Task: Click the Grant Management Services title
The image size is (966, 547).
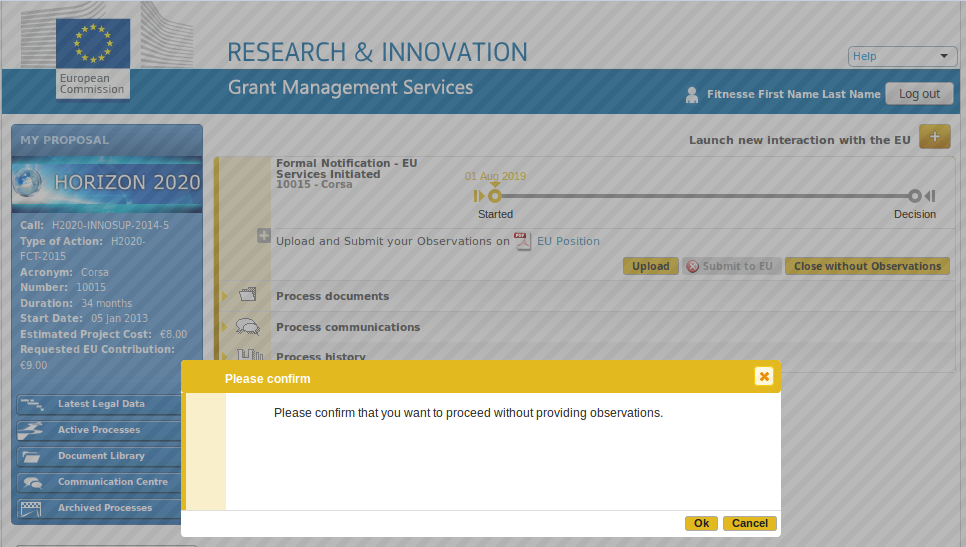Action: 351,87
